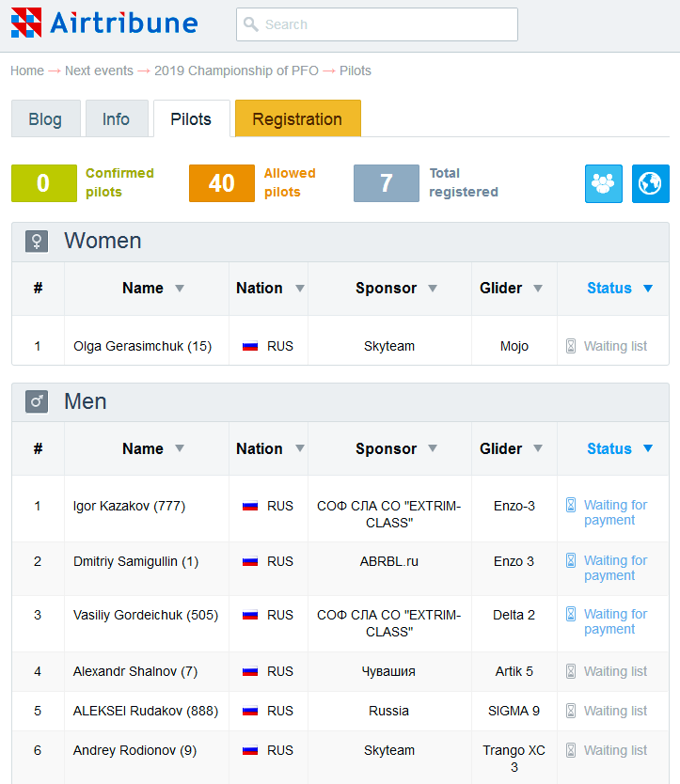
Task: Open Next events breadcrumb link
Action: pyautogui.click(x=99, y=71)
